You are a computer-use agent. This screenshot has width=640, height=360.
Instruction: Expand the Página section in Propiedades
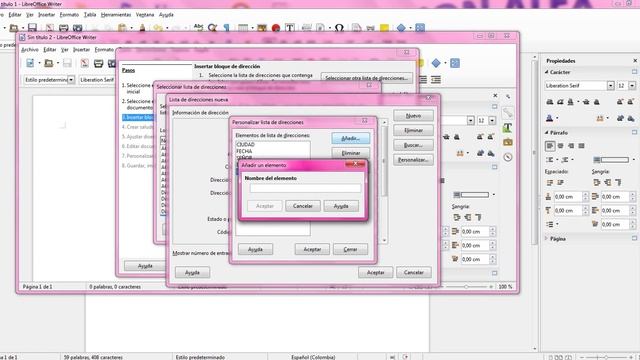(x=547, y=238)
